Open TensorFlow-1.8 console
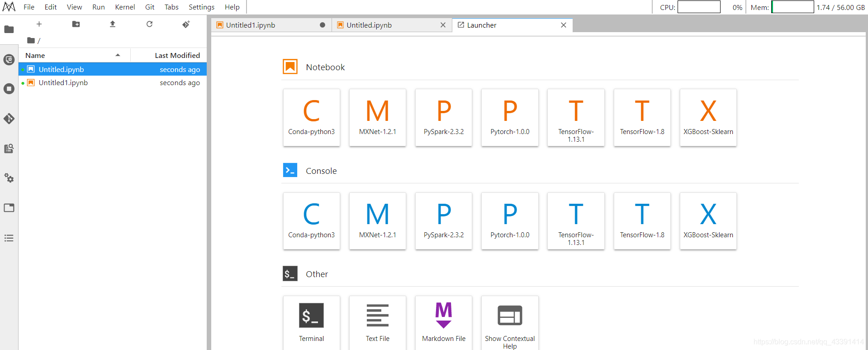Image resolution: width=868 pixels, height=350 pixels. coord(642,221)
